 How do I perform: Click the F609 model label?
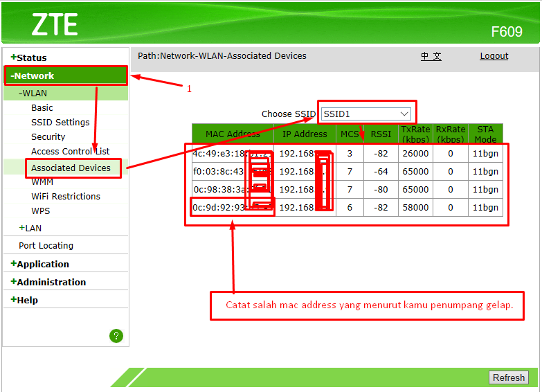pos(507,32)
